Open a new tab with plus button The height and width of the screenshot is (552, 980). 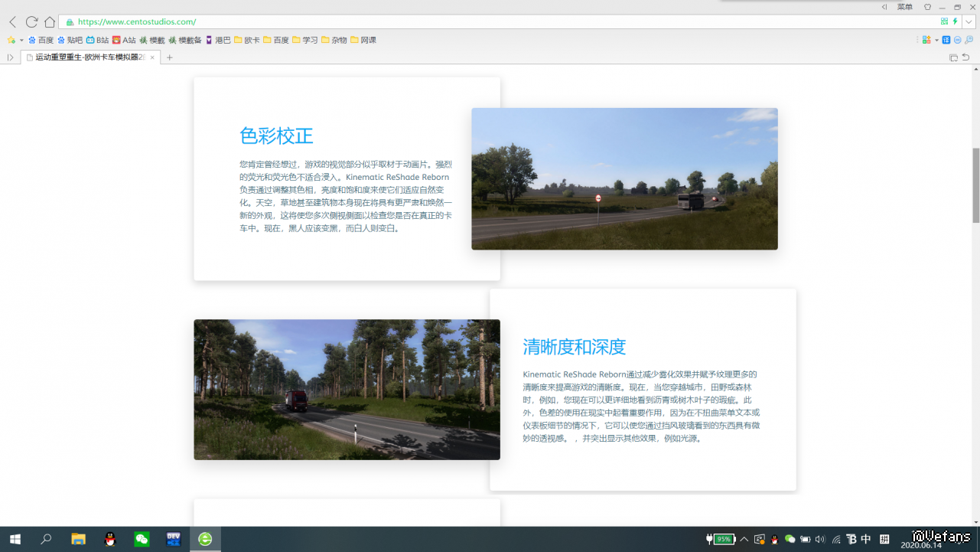tap(170, 57)
